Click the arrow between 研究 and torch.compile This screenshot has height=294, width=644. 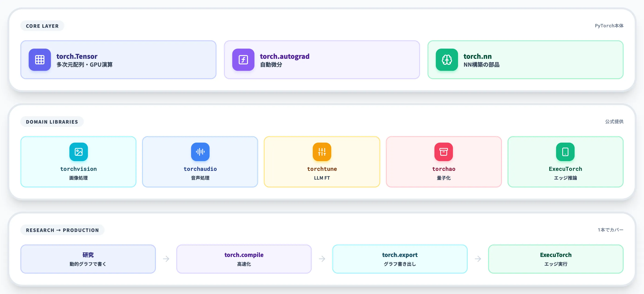tap(166, 259)
